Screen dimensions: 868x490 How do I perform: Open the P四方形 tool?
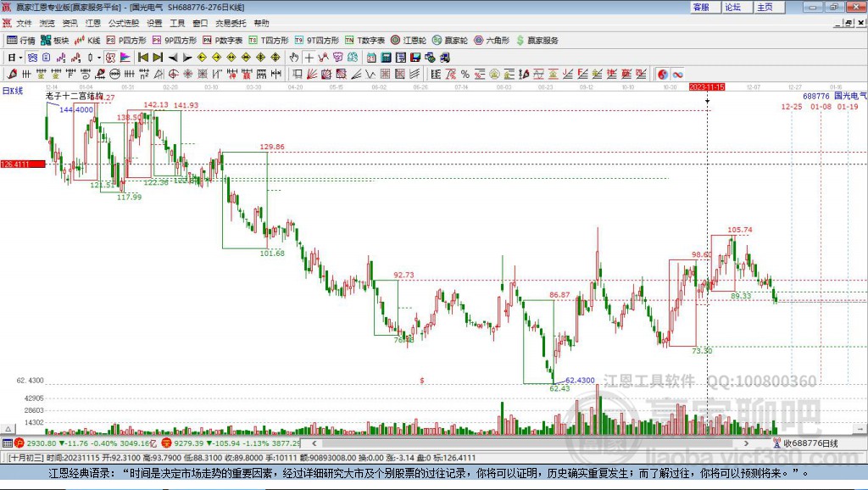click(126, 41)
